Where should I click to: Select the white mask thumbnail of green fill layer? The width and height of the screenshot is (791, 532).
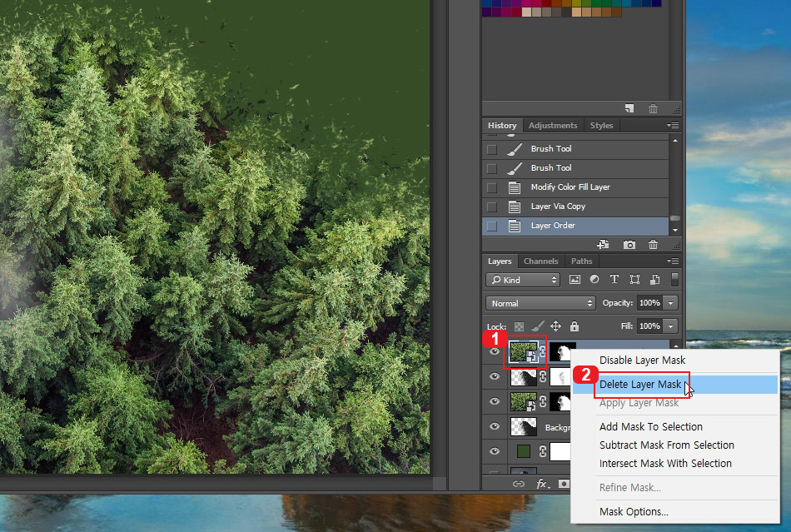(x=560, y=450)
